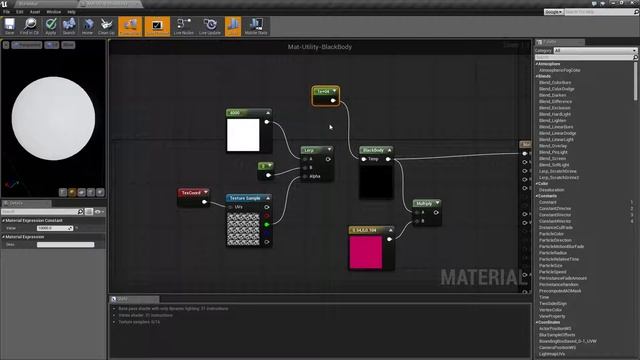Select the cube preview shape icon
Image resolution: width=640 pixels, height=360 pixels.
91,192
